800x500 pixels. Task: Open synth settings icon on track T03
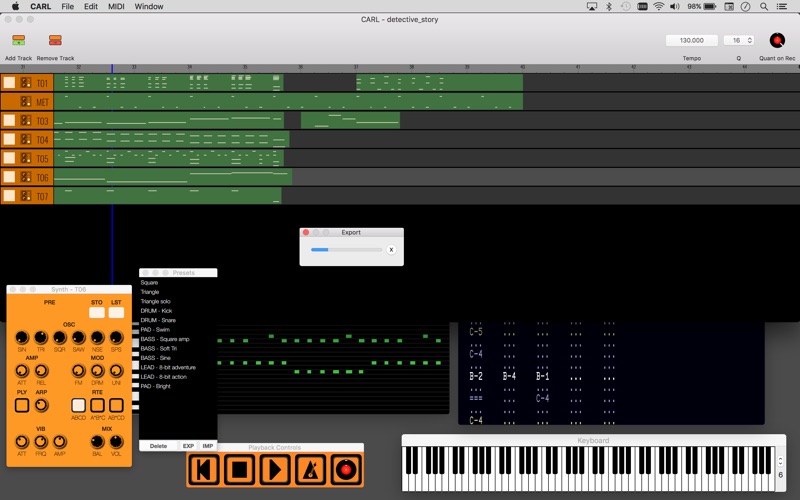pyautogui.click(x=26, y=120)
